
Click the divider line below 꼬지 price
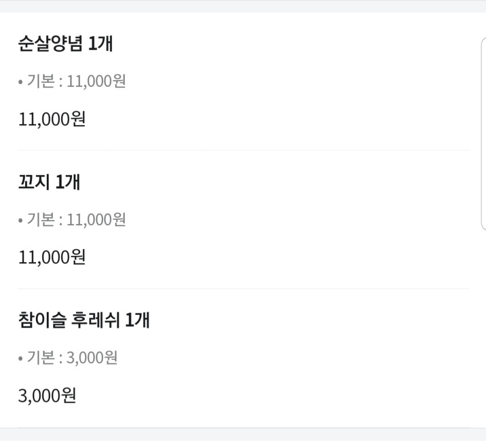pyautogui.click(x=244, y=289)
